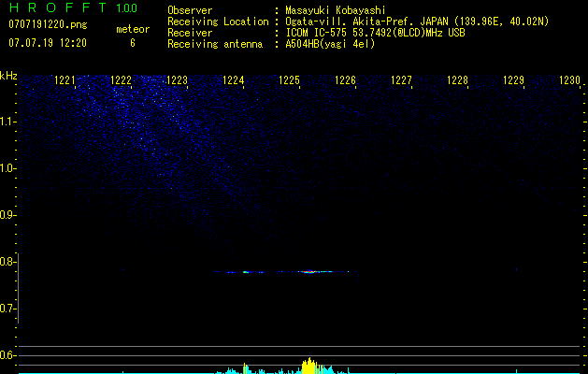Click the 0.7 kHz frequency label
588x374 pixels.
[7, 309]
